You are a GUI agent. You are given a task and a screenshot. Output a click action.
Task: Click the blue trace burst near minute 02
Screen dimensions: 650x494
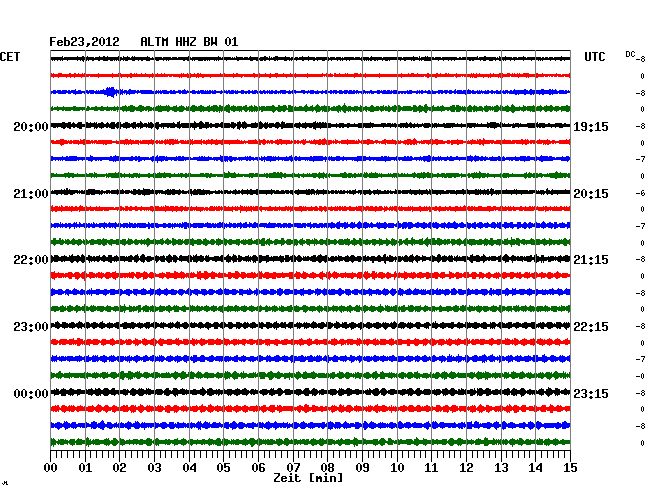pyautogui.click(x=111, y=92)
